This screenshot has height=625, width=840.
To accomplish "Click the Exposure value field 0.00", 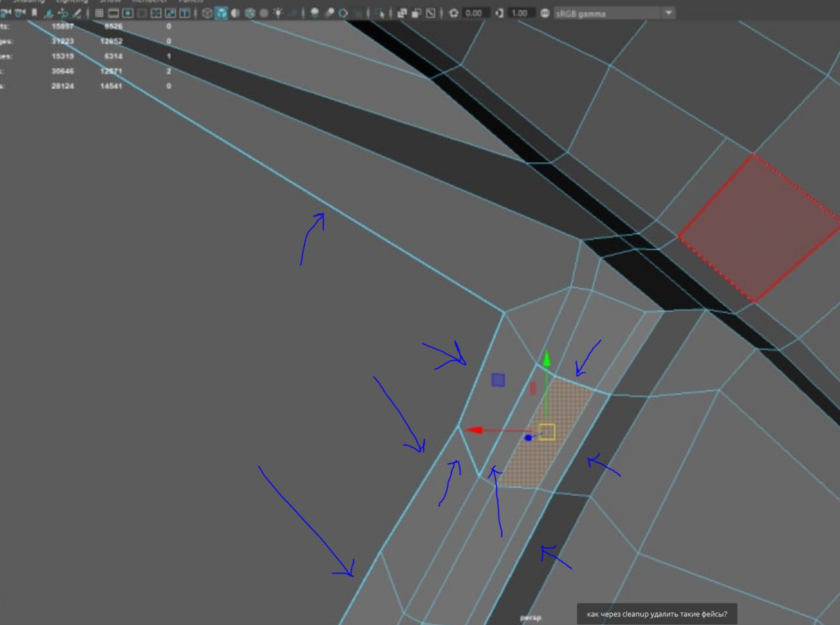I will point(476,12).
